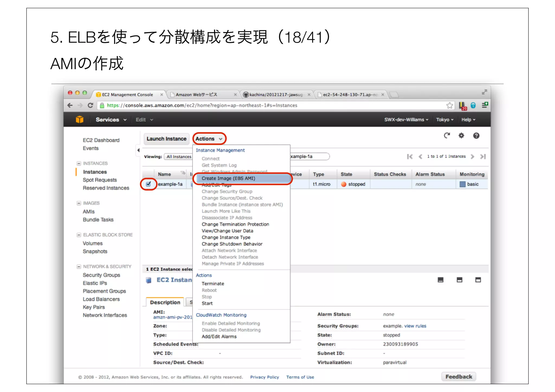Click the AWS orange cube logo
Screen dimensions: 555x392
[80, 119]
